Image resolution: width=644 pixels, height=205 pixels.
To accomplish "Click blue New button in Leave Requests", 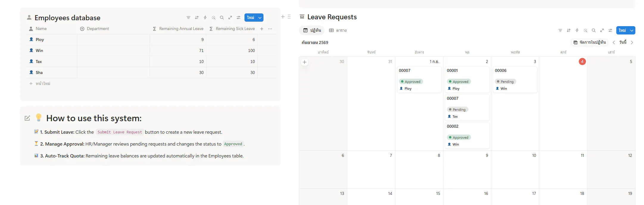I will [x=622, y=30].
